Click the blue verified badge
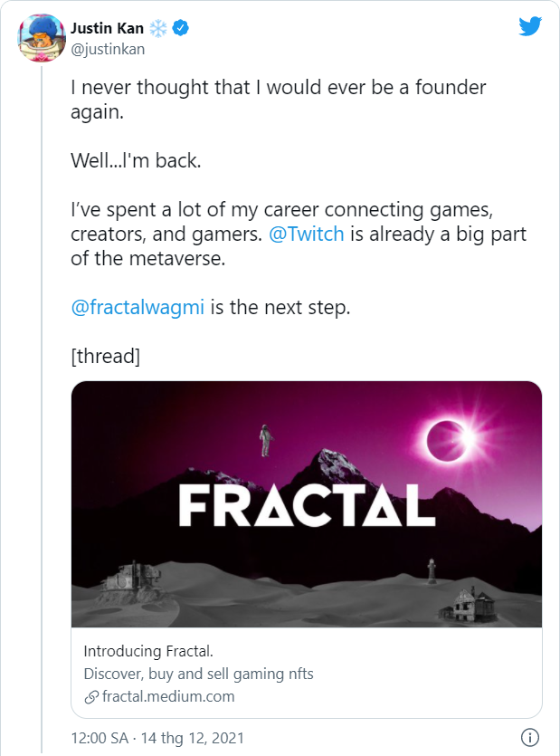Image resolution: width=560 pixels, height=756 pixels. 181,29
